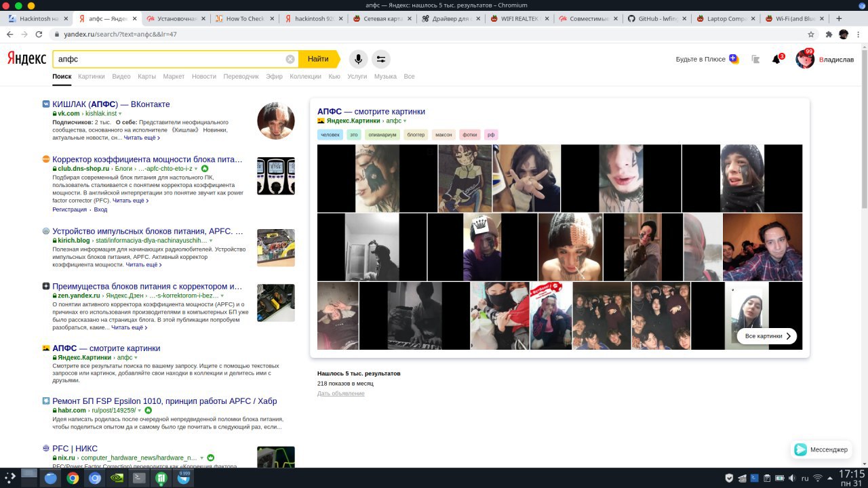The image size is (868, 488).
Task: Open the Мессенджер chat widget
Action: tap(821, 449)
